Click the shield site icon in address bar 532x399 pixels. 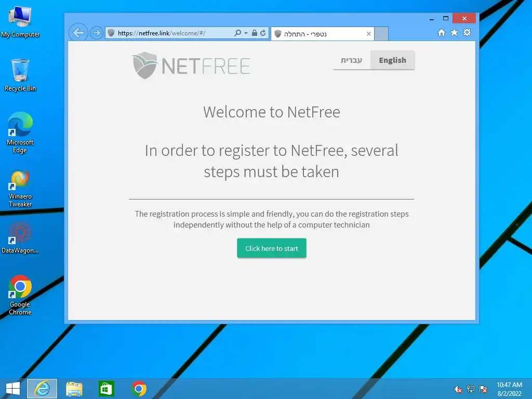coord(111,33)
